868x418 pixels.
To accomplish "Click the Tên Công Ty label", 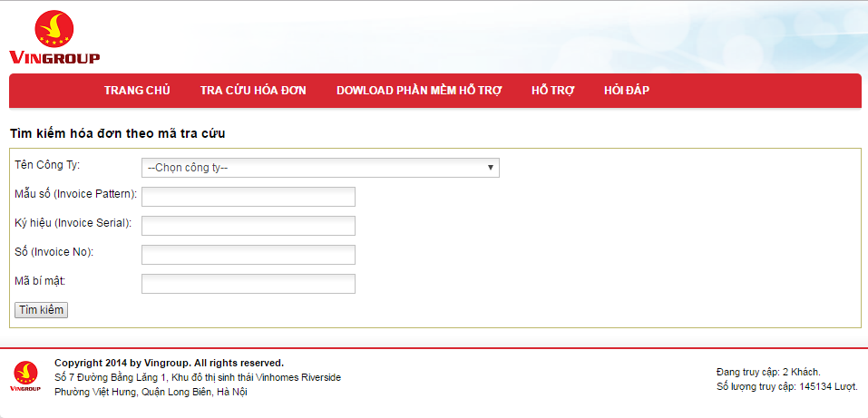I will pyautogui.click(x=47, y=165).
